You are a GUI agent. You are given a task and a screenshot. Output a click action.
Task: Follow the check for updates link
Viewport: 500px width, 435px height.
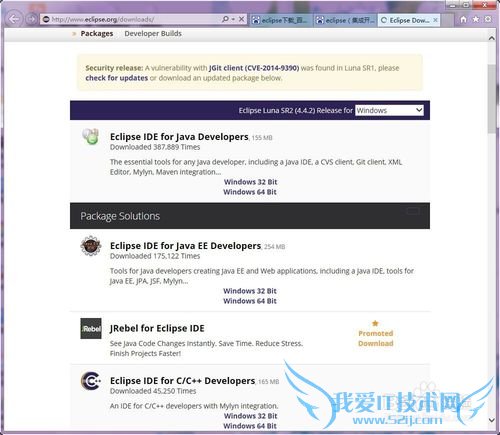[x=116, y=78]
